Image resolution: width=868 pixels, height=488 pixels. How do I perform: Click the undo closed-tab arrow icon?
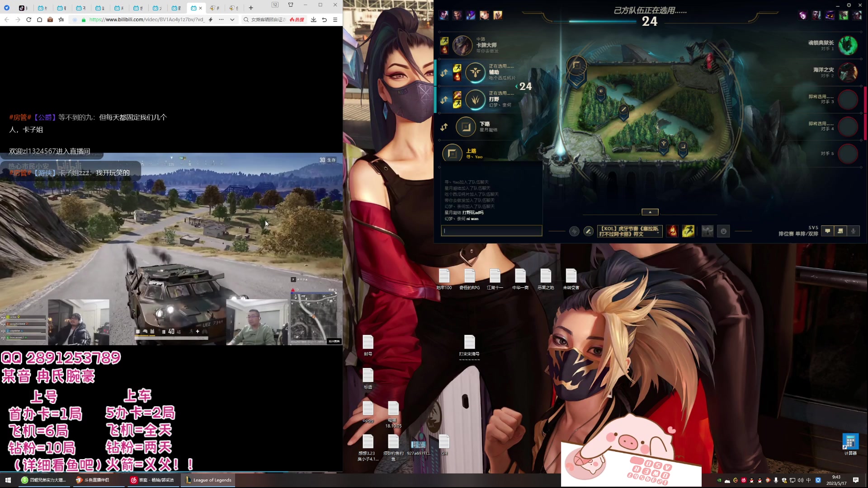point(324,19)
